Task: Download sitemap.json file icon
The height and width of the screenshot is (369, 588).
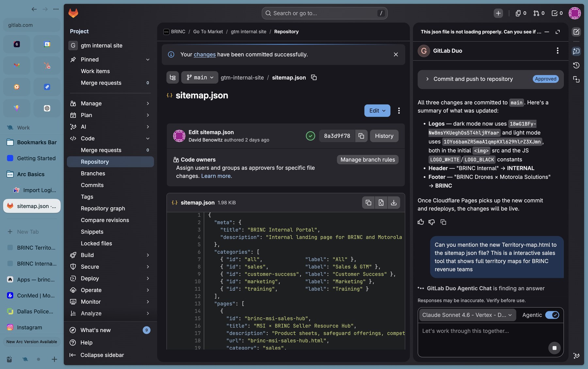Action: click(x=394, y=203)
